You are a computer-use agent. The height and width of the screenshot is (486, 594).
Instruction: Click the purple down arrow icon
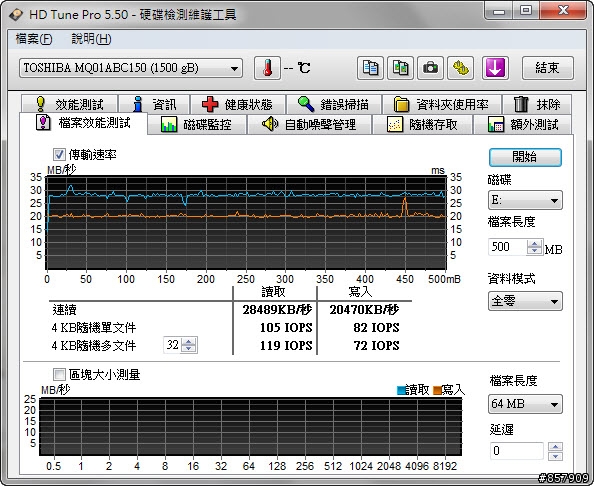point(495,68)
